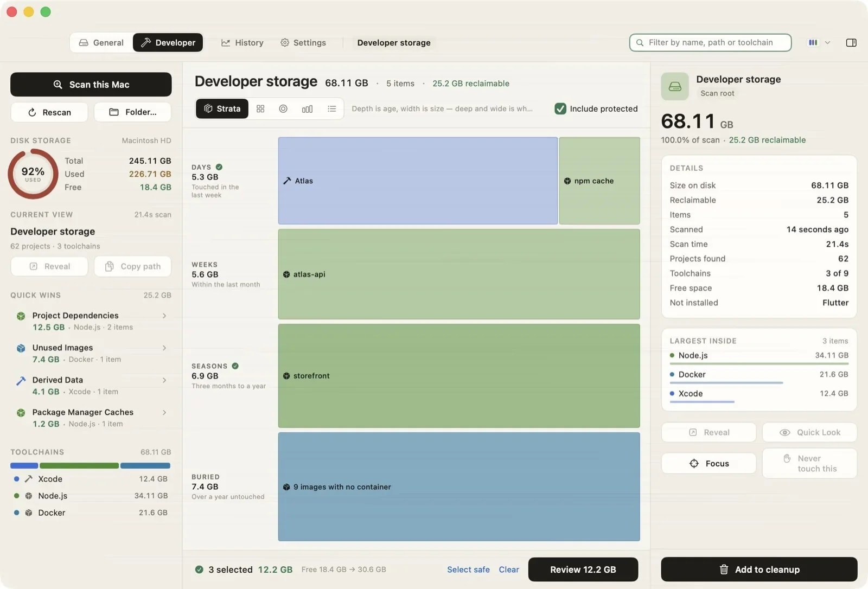Open the Settings tab
The image size is (868, 589).
pyautogui.click(x=303, y=42)
